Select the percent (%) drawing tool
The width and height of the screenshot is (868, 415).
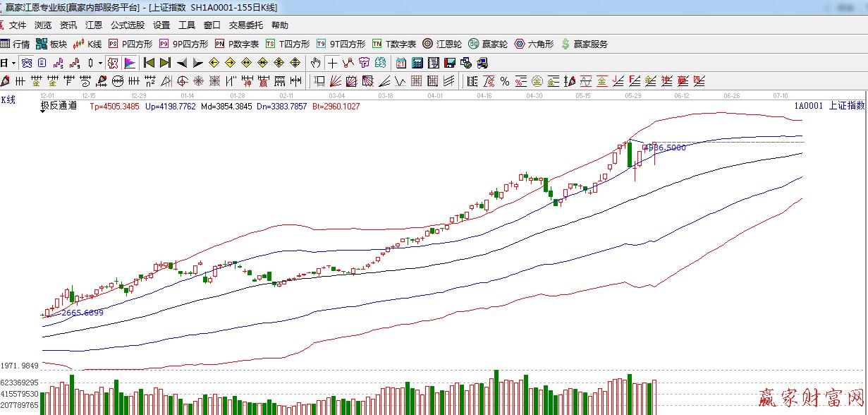[x=505, y=81]
